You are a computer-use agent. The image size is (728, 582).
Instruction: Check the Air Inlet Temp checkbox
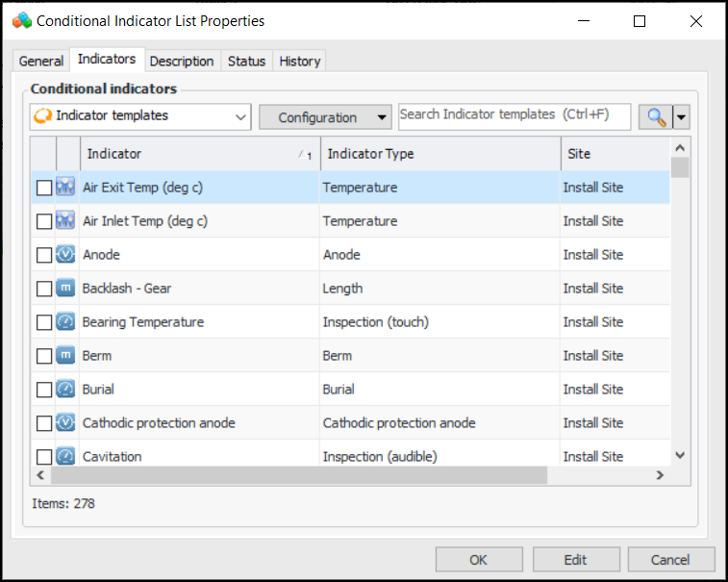tap(44, 221)
